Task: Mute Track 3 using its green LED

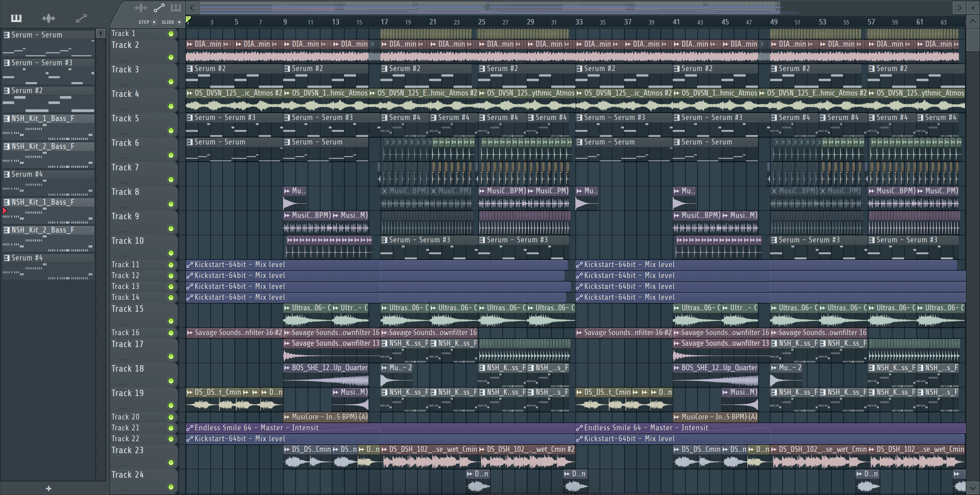Action: (171, 82)
